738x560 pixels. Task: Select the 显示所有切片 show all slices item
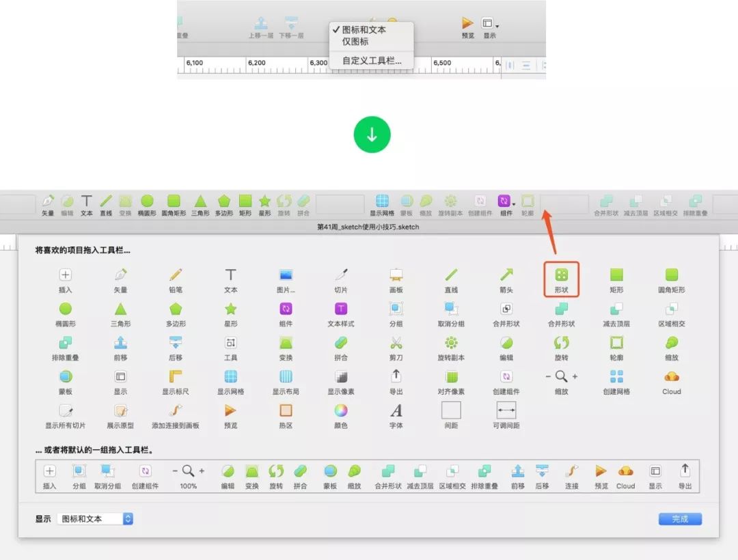66,416
